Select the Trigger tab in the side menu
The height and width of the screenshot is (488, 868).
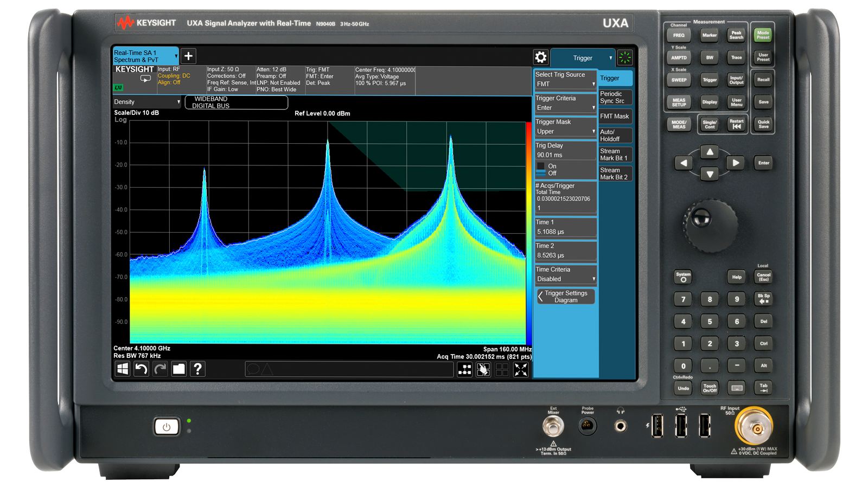pos(615,78)
